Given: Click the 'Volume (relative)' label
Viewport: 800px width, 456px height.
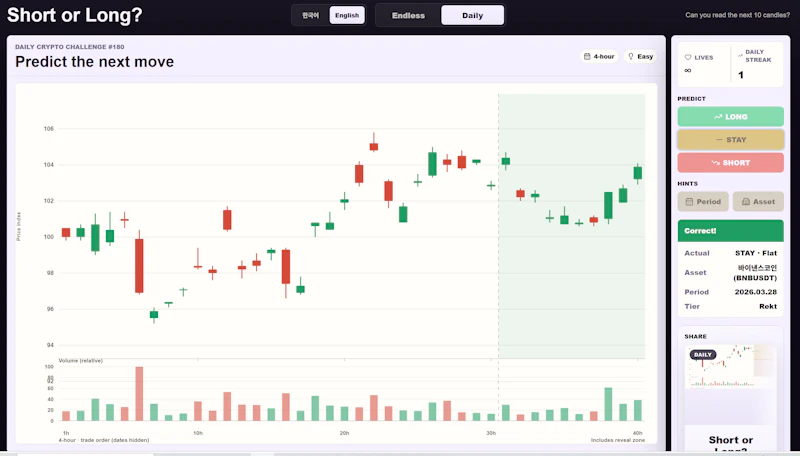Looking at the screenshot, I should [81, 361].
